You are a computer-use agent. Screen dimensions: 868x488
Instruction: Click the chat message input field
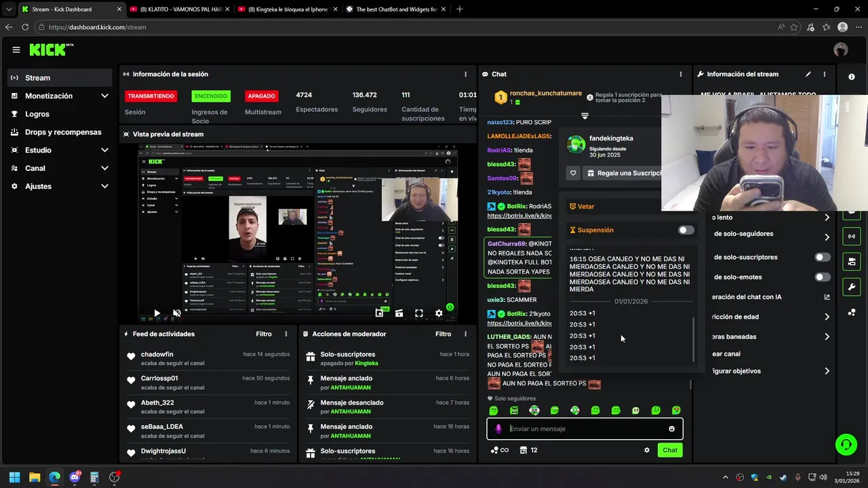(585, 429)
